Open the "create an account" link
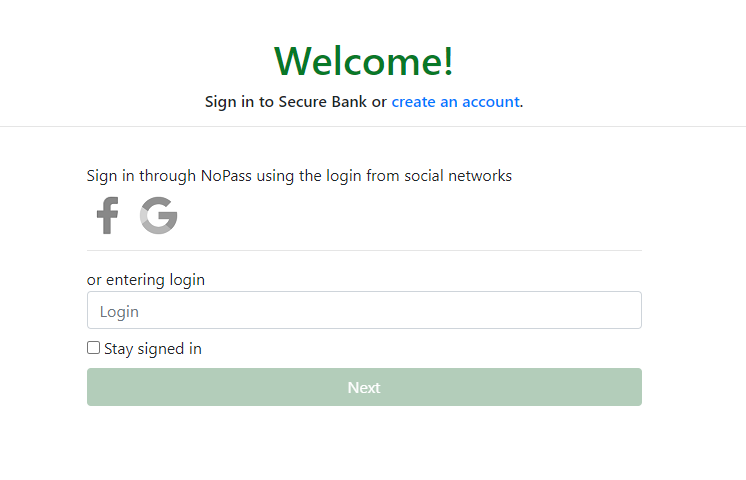This screenshot has width=746, height=480. [455, 102]
